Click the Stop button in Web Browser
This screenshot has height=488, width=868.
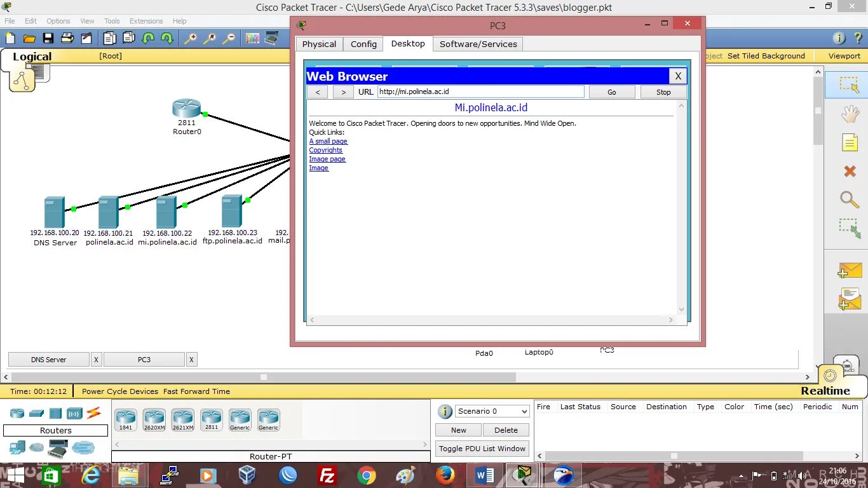(x=663, y=92)
